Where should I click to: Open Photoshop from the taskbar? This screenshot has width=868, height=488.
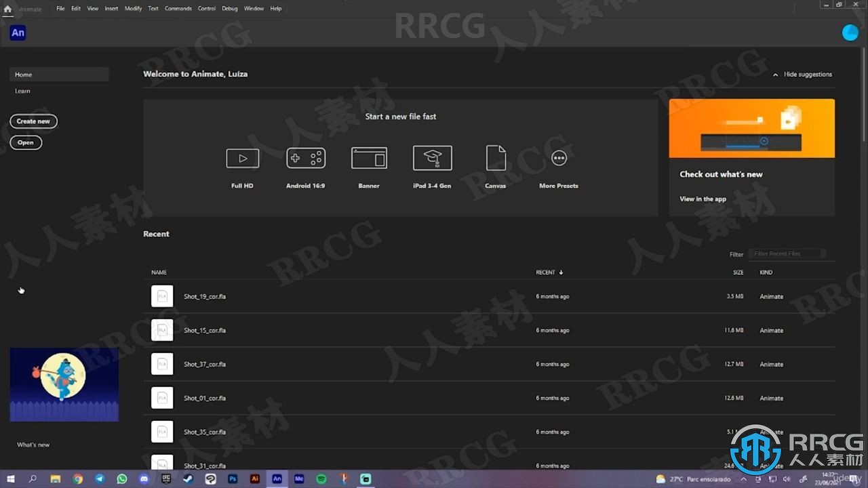point(233,479)
